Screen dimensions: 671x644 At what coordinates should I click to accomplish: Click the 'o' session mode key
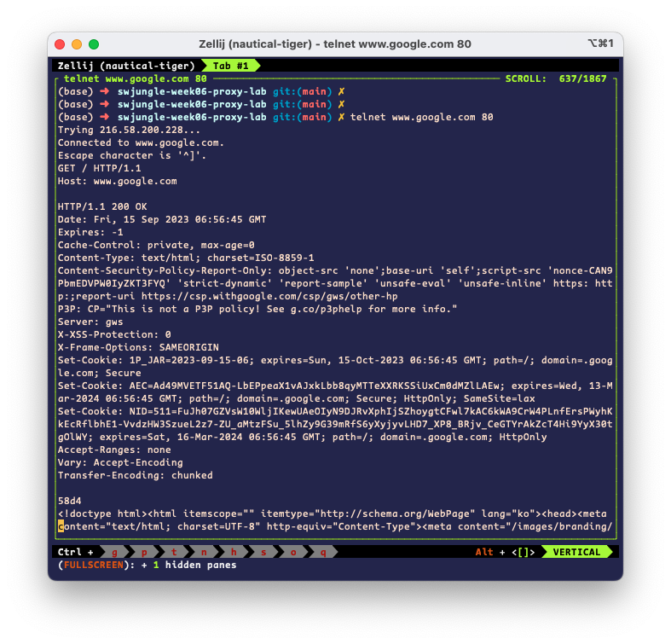pyautogui.click(x=293, y=552)
